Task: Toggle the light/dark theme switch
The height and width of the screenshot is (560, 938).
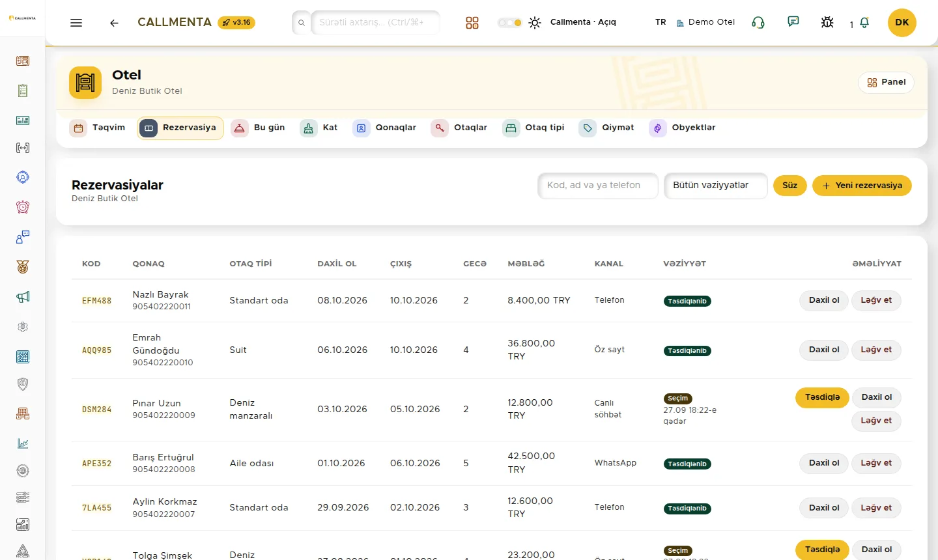Action: tap(509, 23)
